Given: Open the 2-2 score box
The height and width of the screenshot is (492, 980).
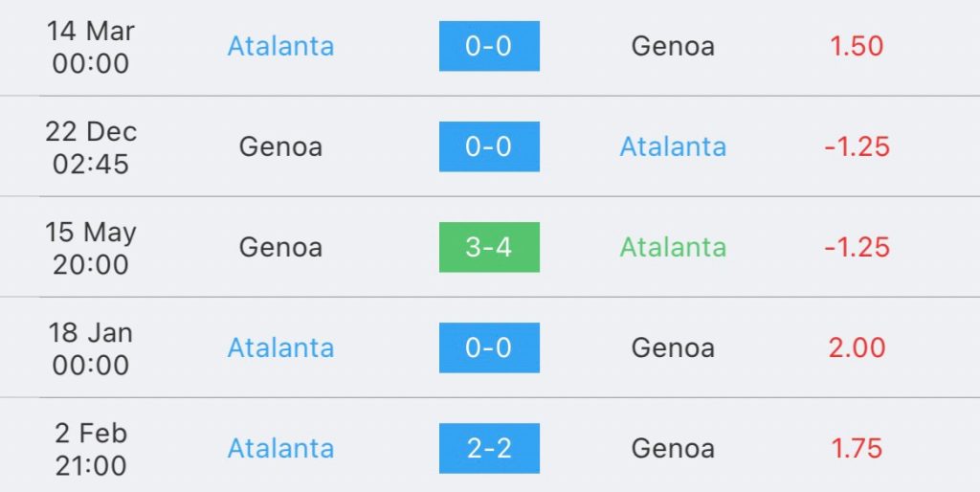Looking at the screenshot, I should tap(489, 449).
